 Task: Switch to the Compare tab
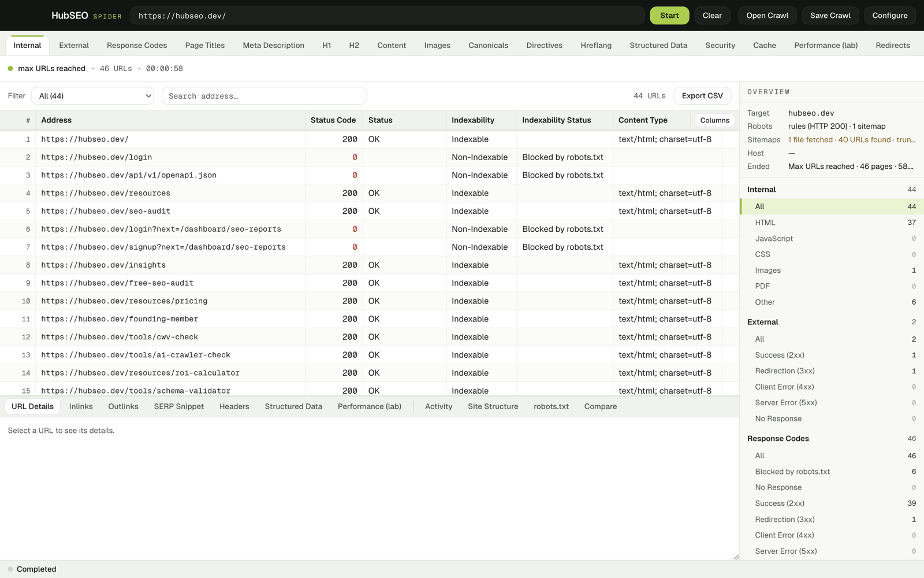point(601,407)
